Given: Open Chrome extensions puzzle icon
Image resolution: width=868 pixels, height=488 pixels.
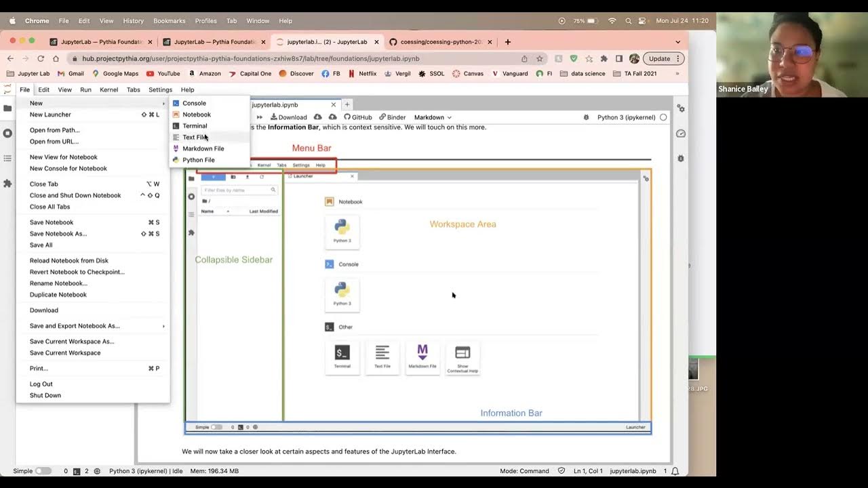Looking at the screenshot, I should click(x=604, y=58).
